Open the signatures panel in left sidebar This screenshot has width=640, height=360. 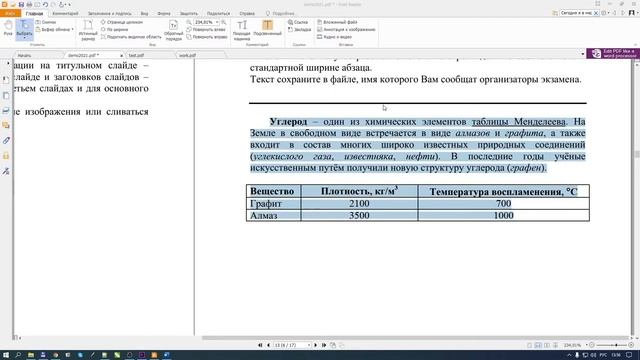(x=6, y=171)
